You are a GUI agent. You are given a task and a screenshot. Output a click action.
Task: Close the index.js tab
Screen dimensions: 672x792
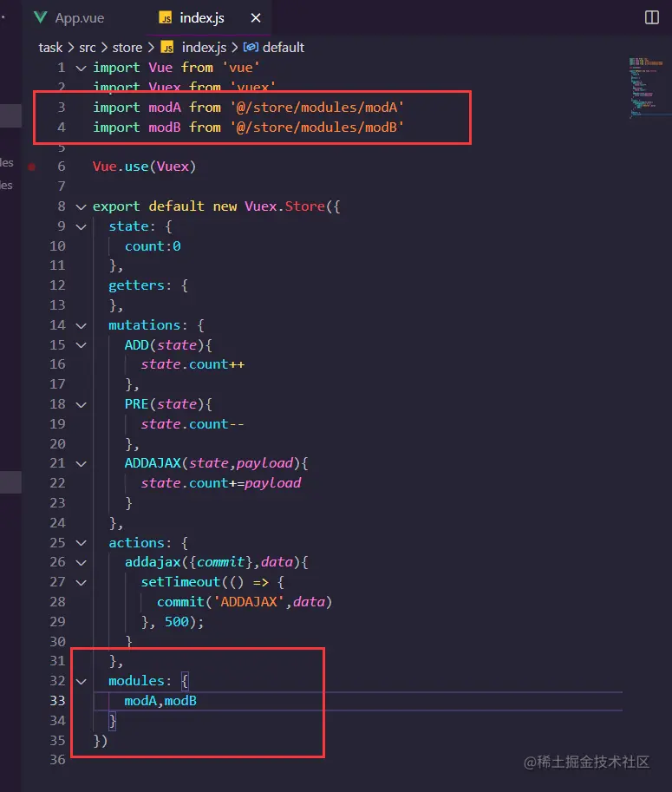(x=256, y=18)
